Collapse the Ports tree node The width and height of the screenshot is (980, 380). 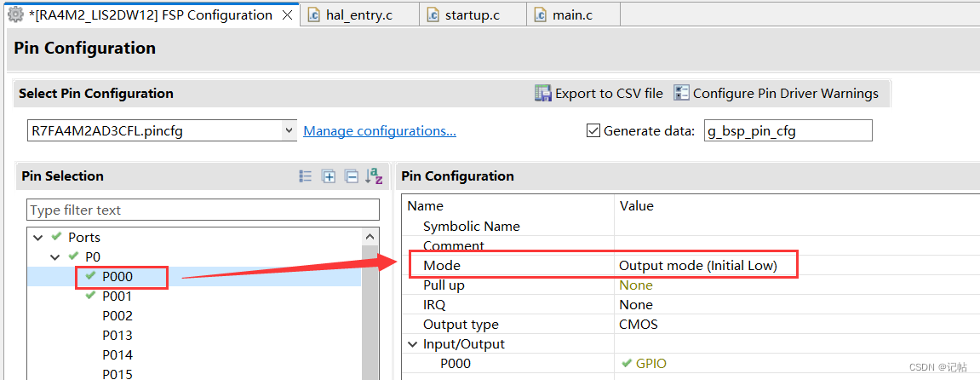click(x=38, y=237)
